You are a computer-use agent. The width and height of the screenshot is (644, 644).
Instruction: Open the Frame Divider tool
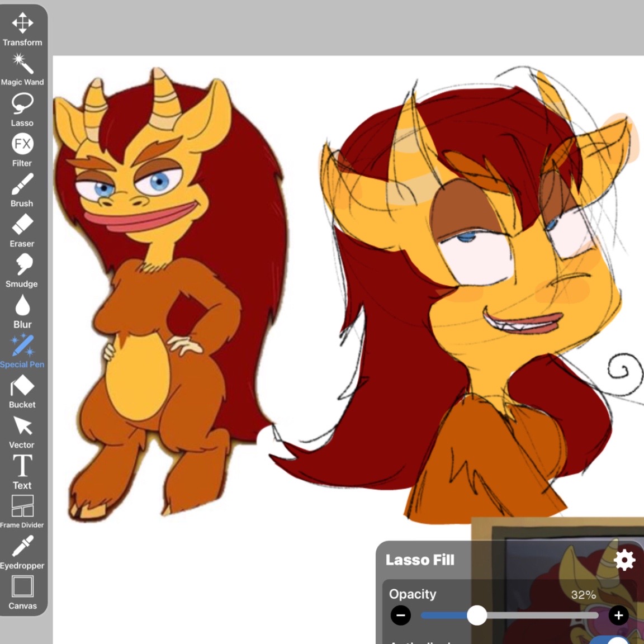(x=22, y=512)
